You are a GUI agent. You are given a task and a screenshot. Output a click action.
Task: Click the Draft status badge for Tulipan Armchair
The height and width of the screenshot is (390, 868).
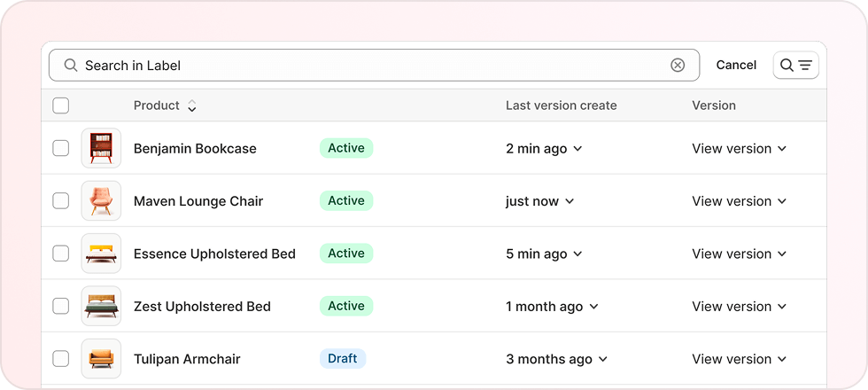(x=343, y=359)
